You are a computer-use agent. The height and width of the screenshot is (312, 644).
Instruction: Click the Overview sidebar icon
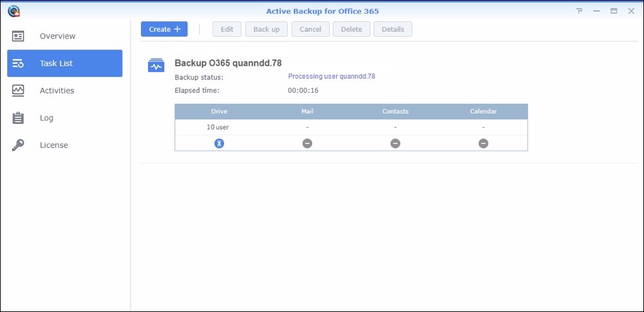coord(18,36)
